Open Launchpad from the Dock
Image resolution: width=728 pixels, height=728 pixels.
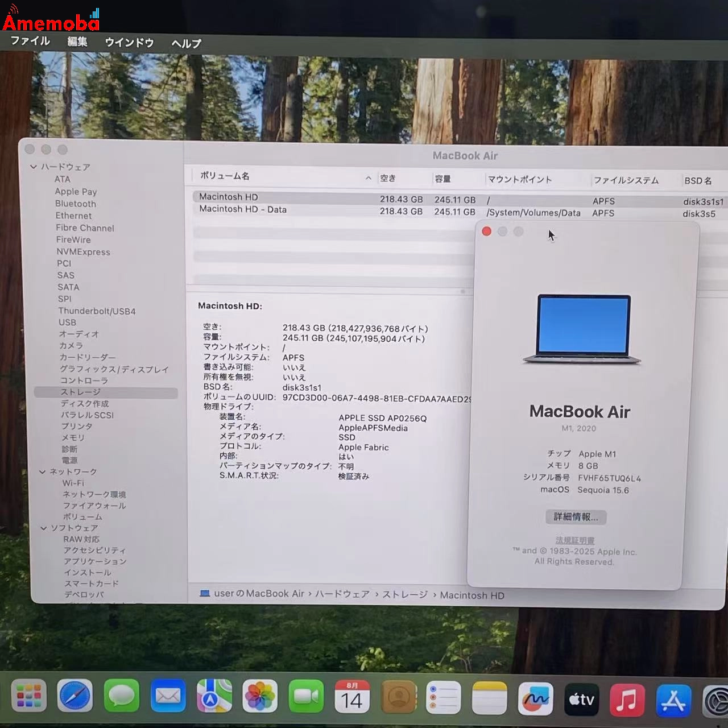tap(28, 695)
